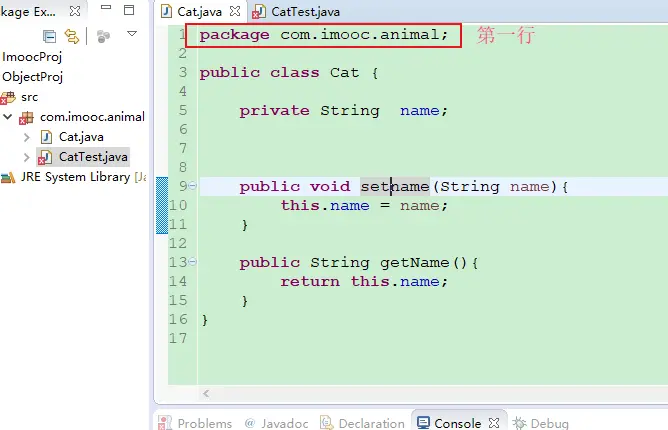The width and height of the screenshot is (668, 430).
Task: Open the Debug tab
Action: [550, 423]
